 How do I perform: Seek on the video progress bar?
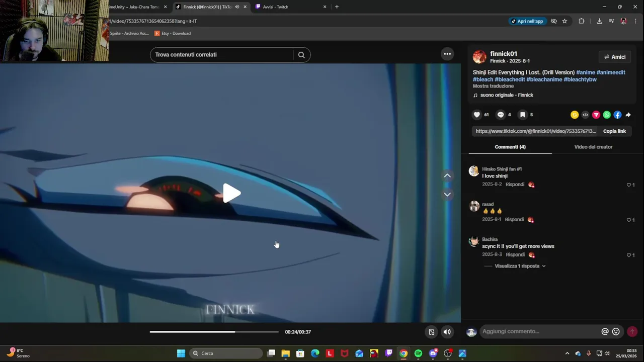[214, 332]
